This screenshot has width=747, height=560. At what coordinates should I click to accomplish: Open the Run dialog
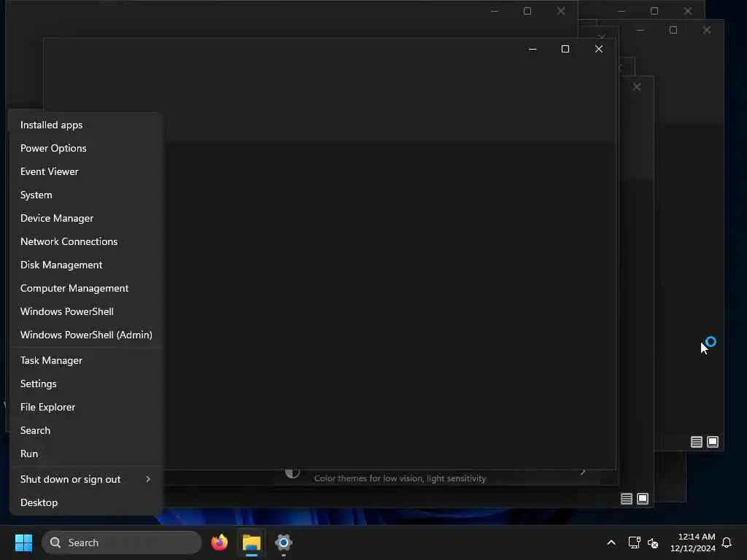[86, 454]
